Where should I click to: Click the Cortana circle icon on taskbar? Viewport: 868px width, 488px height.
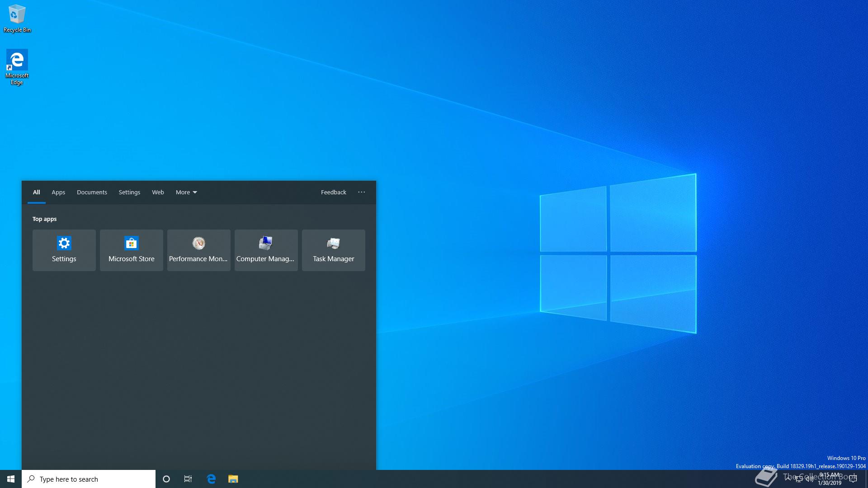coord(166,479)
